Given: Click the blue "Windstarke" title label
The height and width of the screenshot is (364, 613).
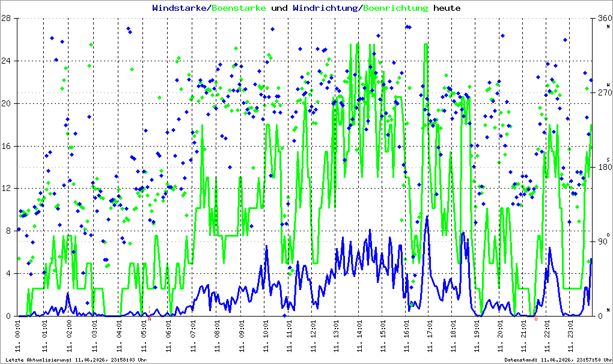Looking at the screenshot, I should tap(178, 8).
